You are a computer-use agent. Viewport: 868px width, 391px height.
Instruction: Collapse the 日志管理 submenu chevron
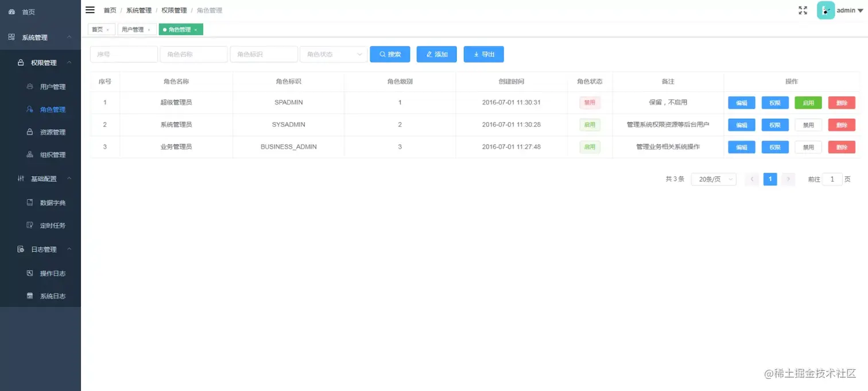click(69, 249)
